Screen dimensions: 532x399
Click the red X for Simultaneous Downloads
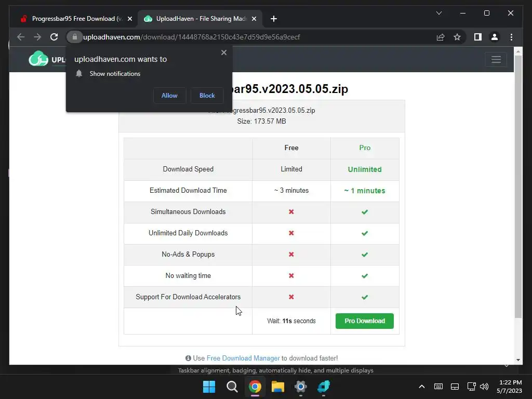coord(291,212)
